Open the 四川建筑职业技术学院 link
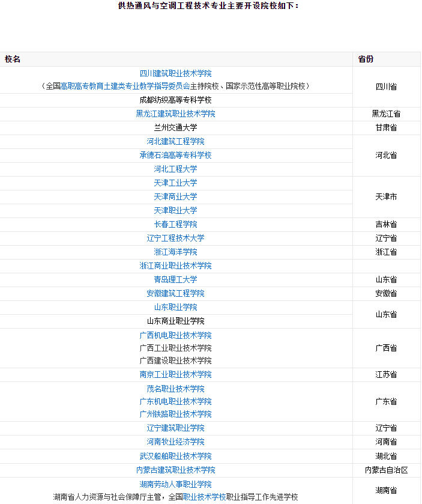Screen dimensions: 422x504 pyautogui.click(x=175, y=74)
